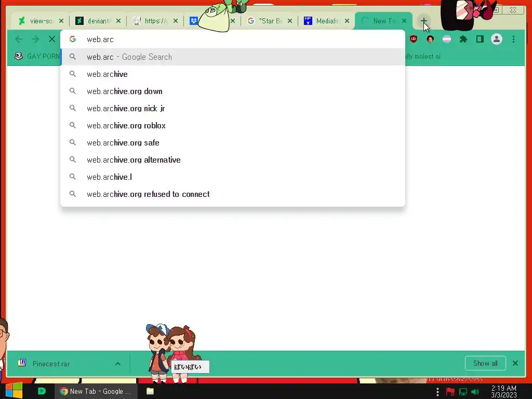Click the red flag tray icon

tap(450, 392)
